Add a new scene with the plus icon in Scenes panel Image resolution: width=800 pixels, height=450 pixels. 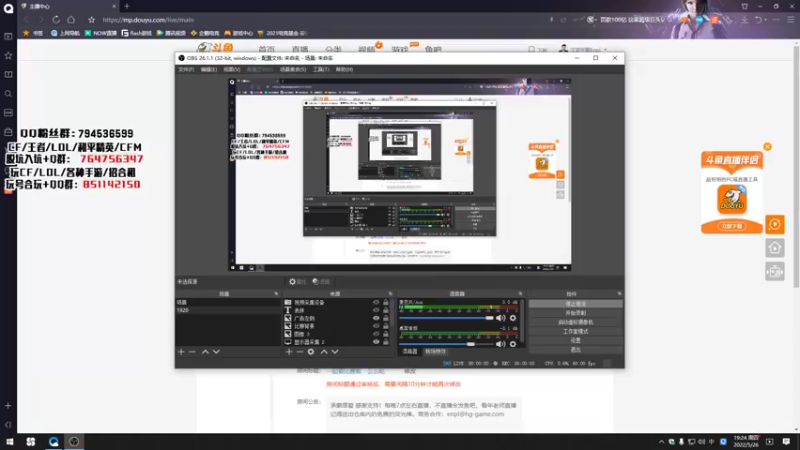point(181,352)
